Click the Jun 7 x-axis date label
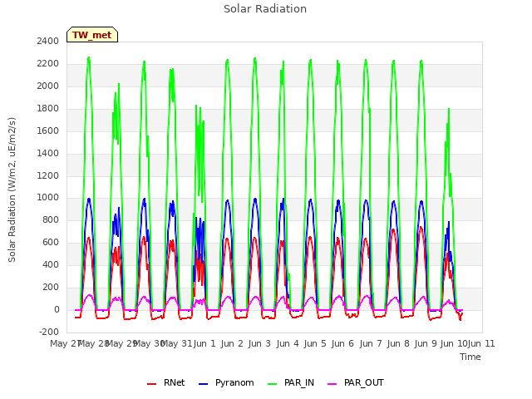Viewport: 532px width, 399px height. (371, 343)
